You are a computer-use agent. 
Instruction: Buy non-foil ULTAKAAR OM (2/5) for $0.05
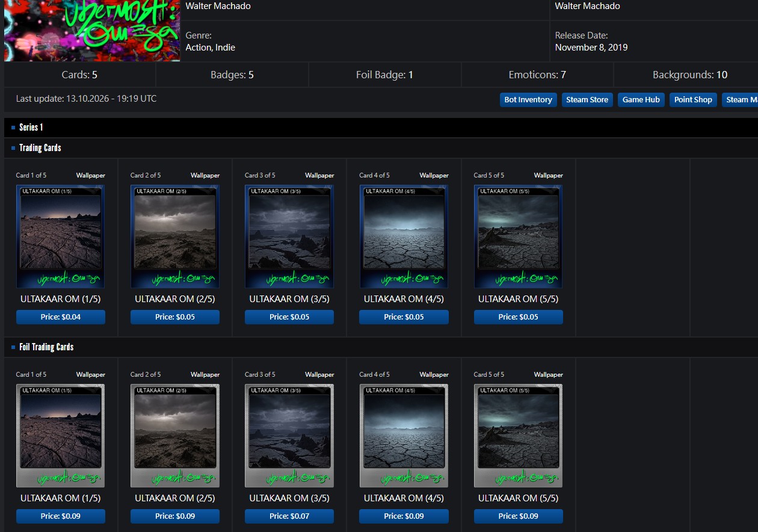click(175, 317)
